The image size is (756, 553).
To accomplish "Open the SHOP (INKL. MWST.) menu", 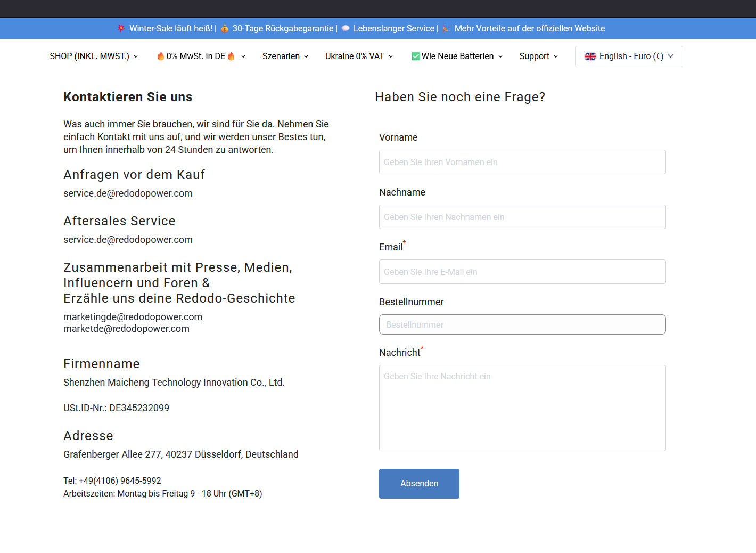I will pyautogui.click(x=94, y=56).
